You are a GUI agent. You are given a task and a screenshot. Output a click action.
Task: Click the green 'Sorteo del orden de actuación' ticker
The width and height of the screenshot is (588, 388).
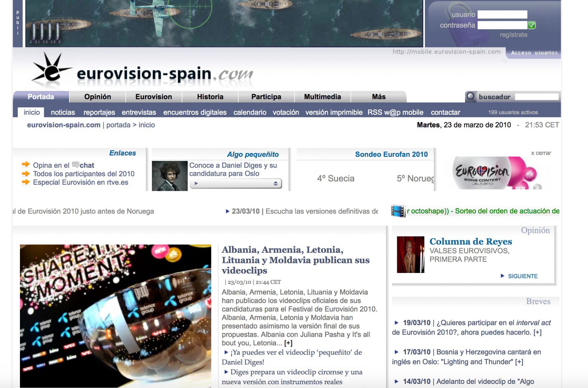(483, 211)
